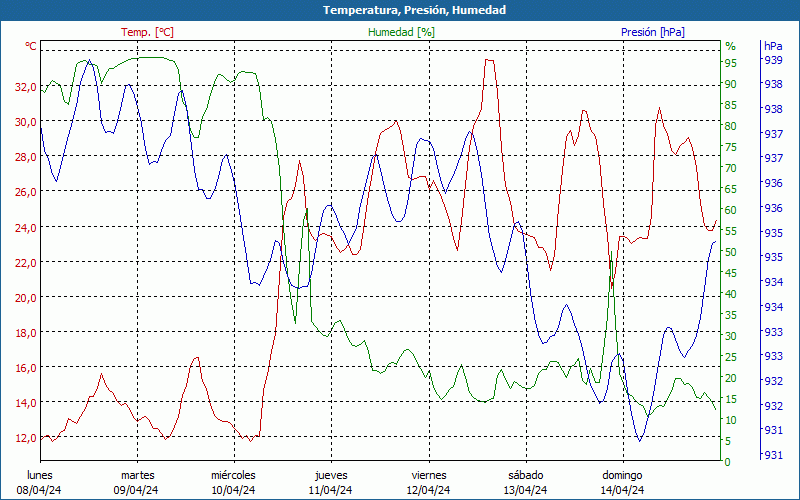Click the 28,0 temperature axis value

coord(26,157)
